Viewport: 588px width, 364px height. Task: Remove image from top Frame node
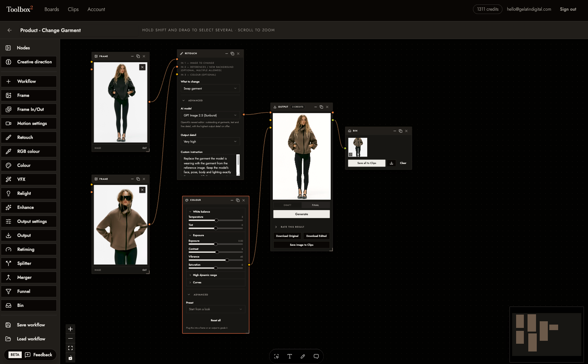pos(142,67)
